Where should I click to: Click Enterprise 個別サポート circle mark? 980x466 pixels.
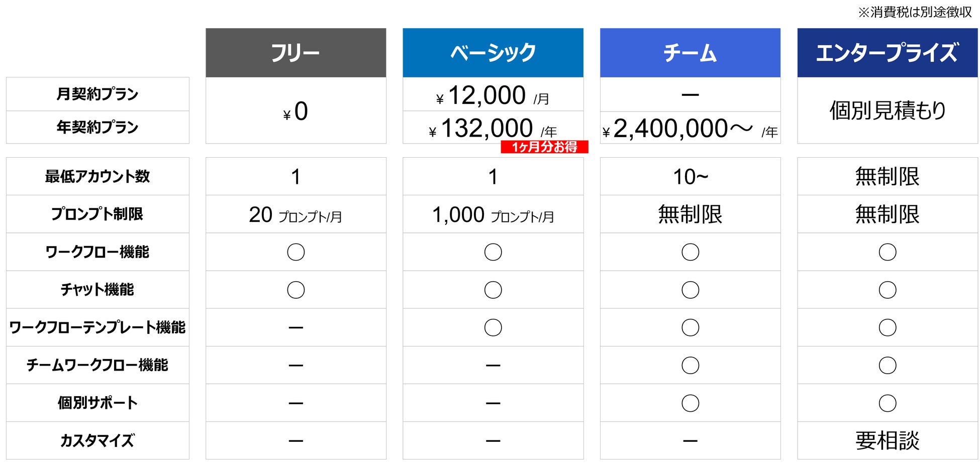coord(888,403)
